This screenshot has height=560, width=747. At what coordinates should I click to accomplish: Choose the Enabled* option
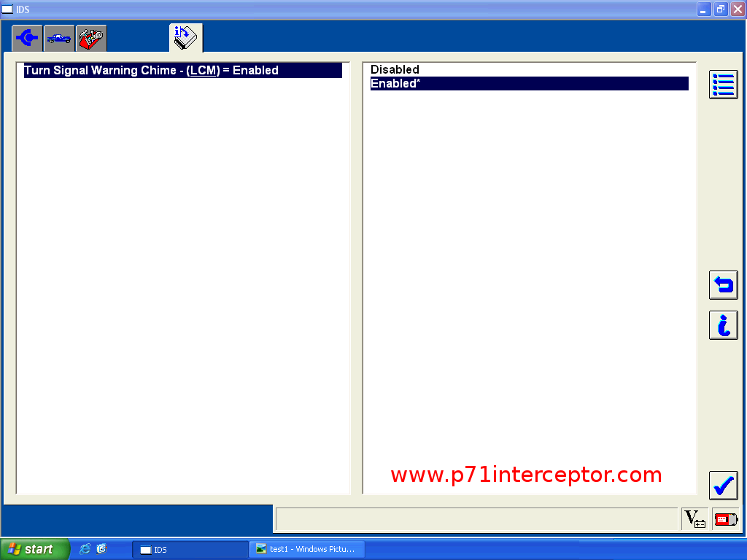(x=395, y=84)
